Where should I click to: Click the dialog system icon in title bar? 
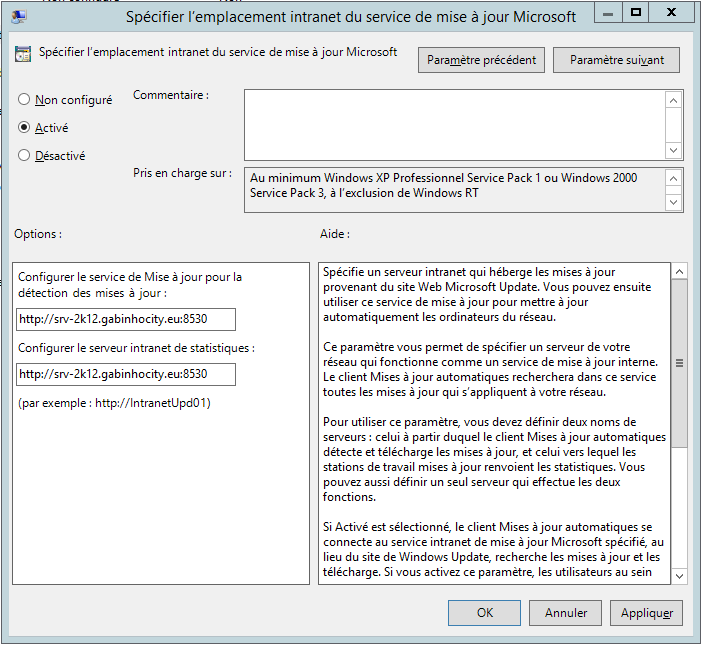click(x=19, y=17)
